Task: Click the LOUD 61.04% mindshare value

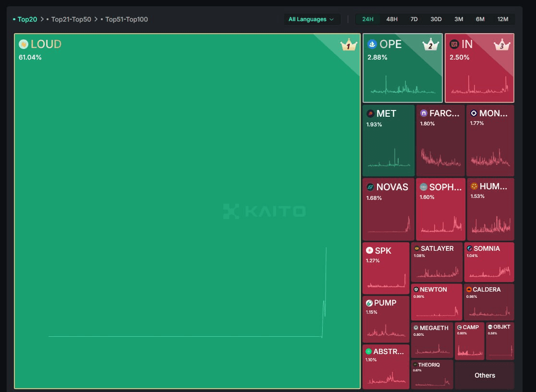Action: coord(30,58)
